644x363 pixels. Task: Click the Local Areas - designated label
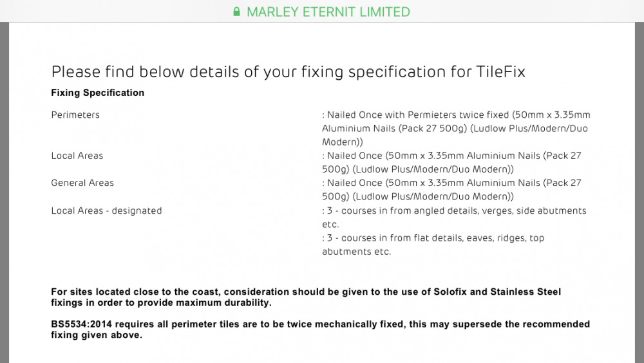pos(107,210)
